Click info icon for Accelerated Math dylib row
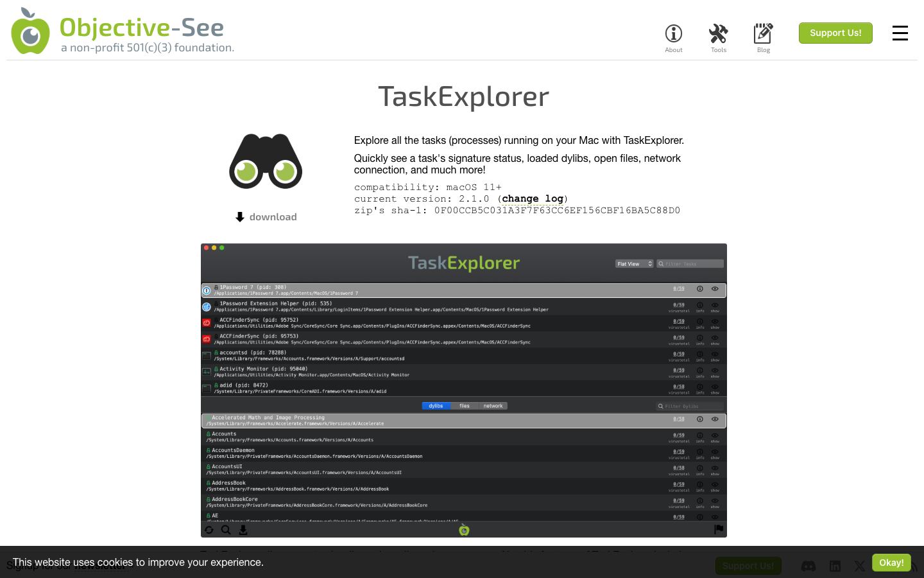The width and height of the screenshot is (924, 578). (x=700, y=419)
